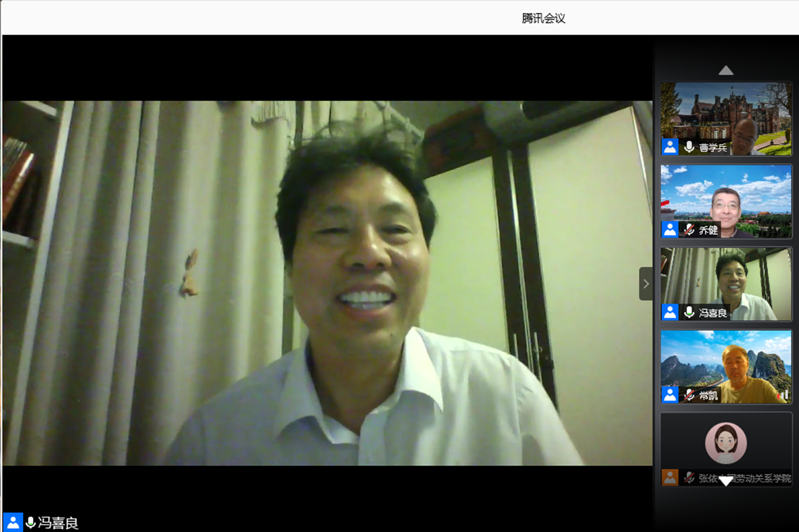Click the cartoon avatar in 张依's tile

[x=725, y=443]
